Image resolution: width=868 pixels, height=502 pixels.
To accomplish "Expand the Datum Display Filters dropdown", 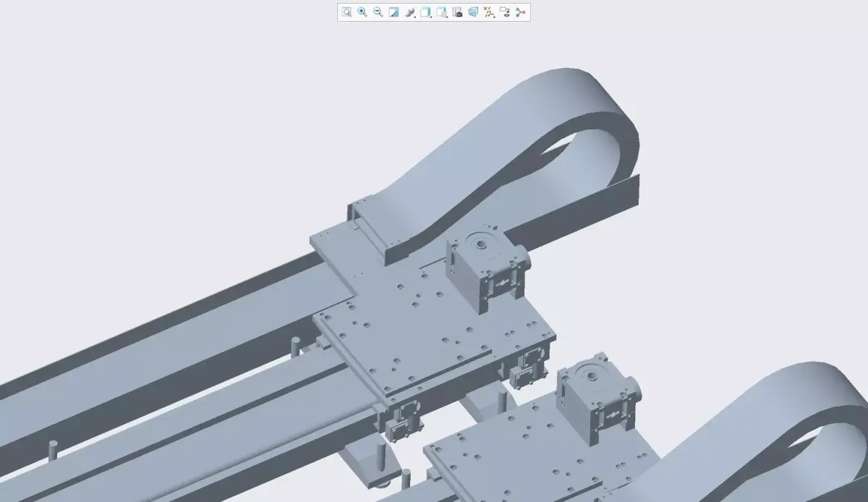I will (494, 17).
